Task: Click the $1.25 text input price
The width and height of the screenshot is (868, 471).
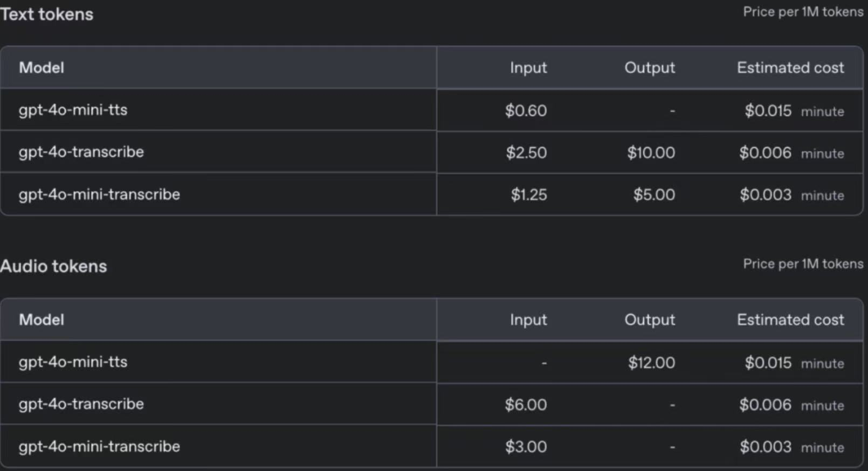Action: click(528, 195)
